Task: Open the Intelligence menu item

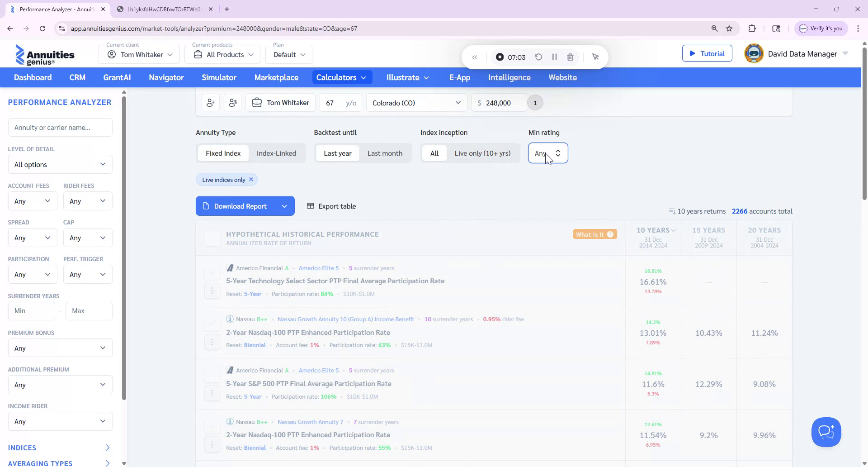Action: click(509, 77)
